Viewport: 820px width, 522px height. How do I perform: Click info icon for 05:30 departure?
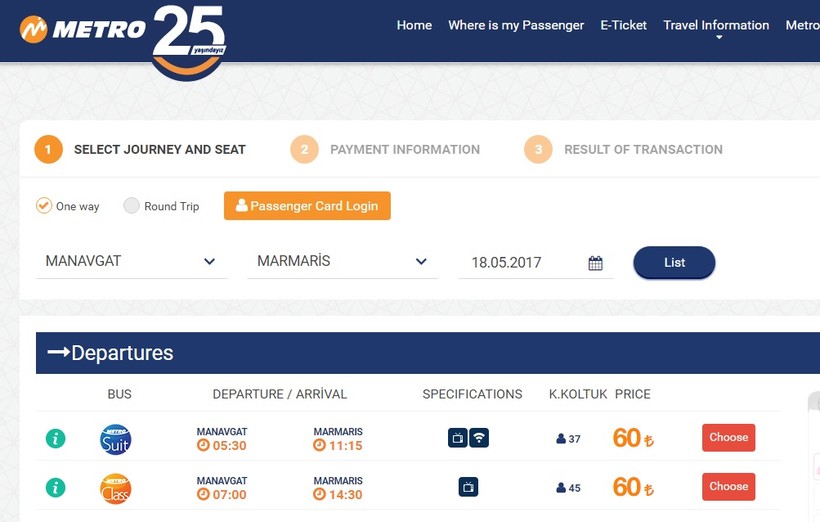click(56, 438)
